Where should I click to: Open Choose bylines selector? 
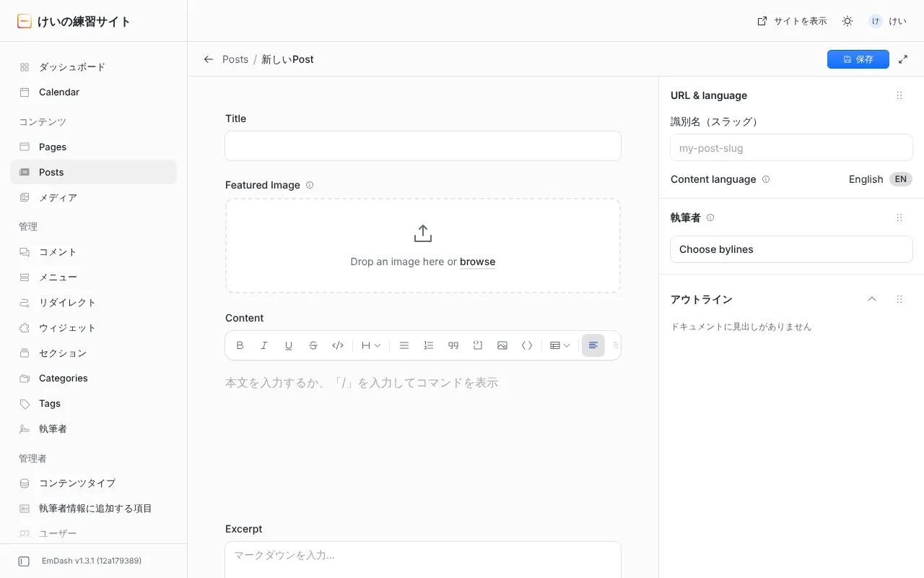(x=791, y=249)
